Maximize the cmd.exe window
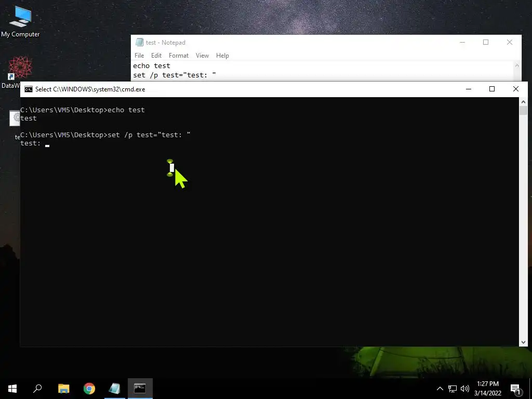The width and height of the screenshot is (532, 399). point(492,89)
